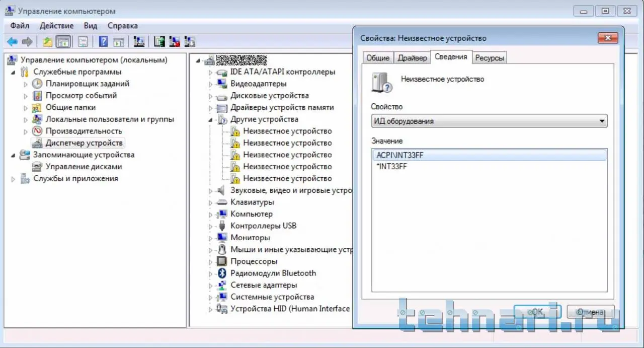Collapse the Другие устройства category
Viewport: 644px width, 348px height.
(x=211, y=120)
